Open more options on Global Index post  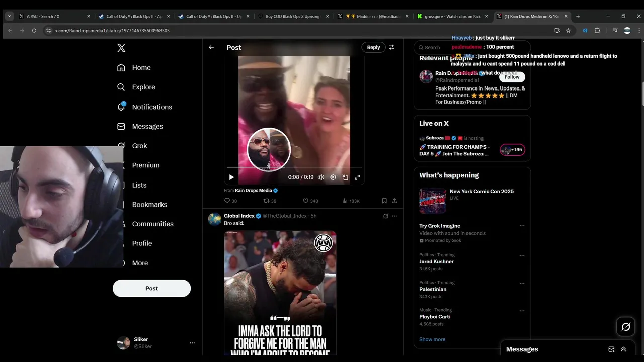pyautogui.click(x=394, y=216)
